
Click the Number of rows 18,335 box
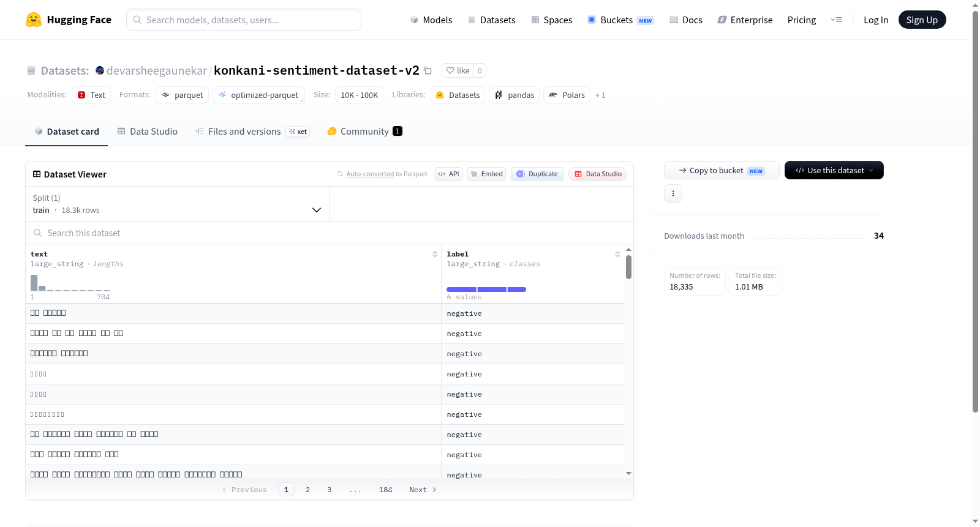[x=695, y=282]
